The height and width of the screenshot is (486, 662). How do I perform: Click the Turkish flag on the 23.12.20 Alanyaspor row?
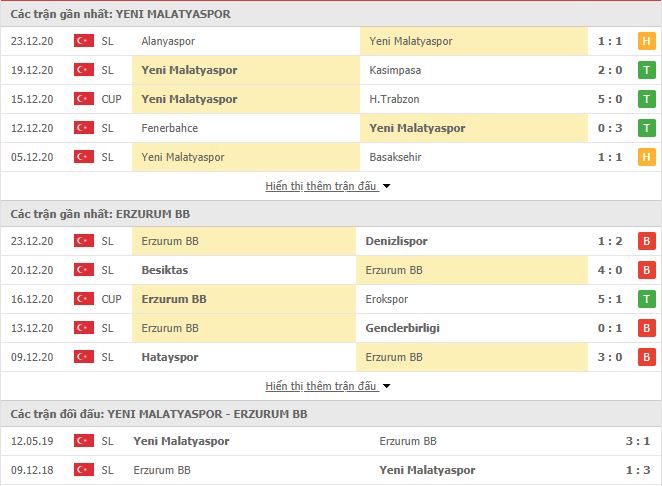pyautogui.click(x=84, y=41)
